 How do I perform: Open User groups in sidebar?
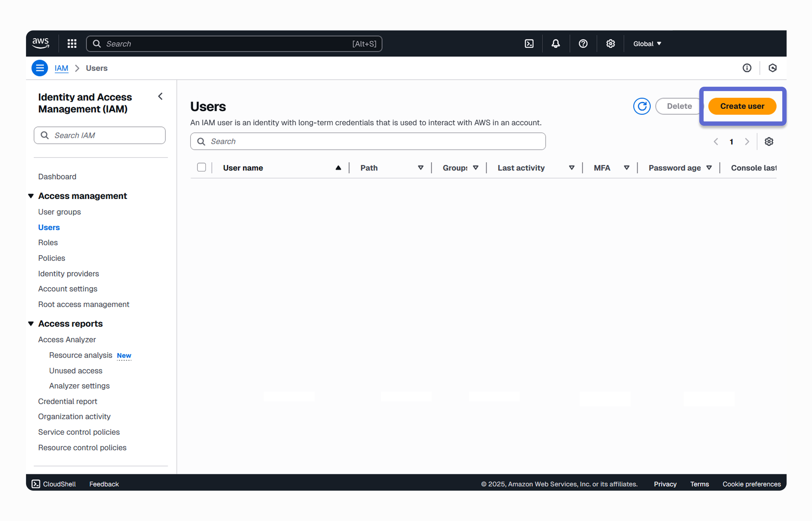[59, 212]
